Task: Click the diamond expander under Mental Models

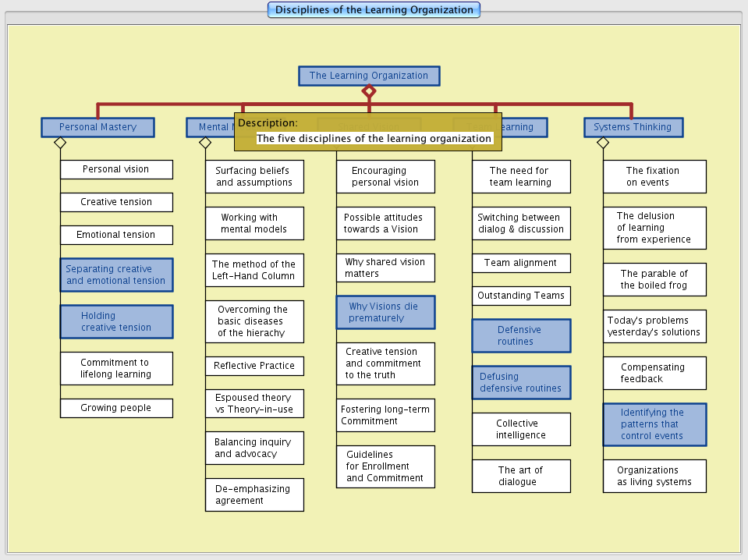Action: pos(205,143)
